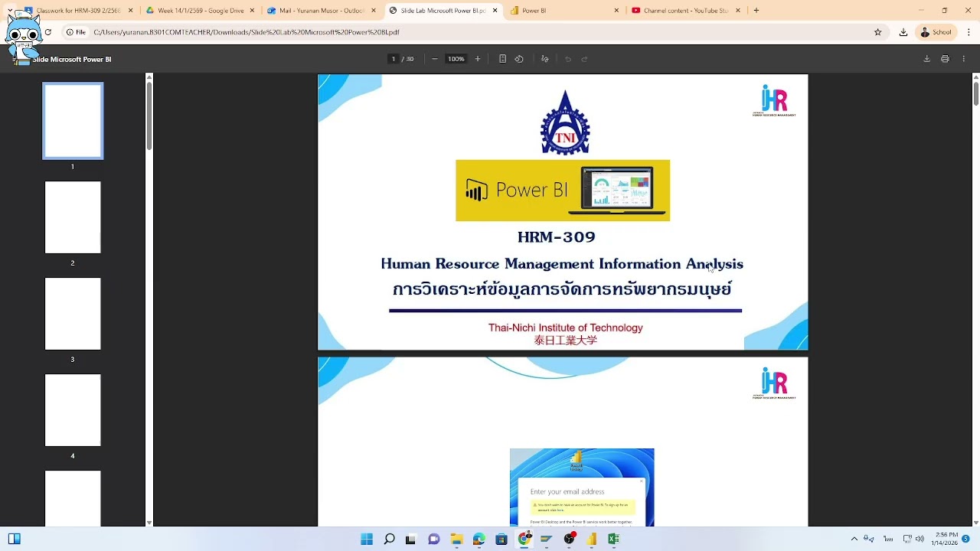Viewport: 980px width, 551px height.
Task: Click the TNI logo on slide
Action: coord(565,122)
